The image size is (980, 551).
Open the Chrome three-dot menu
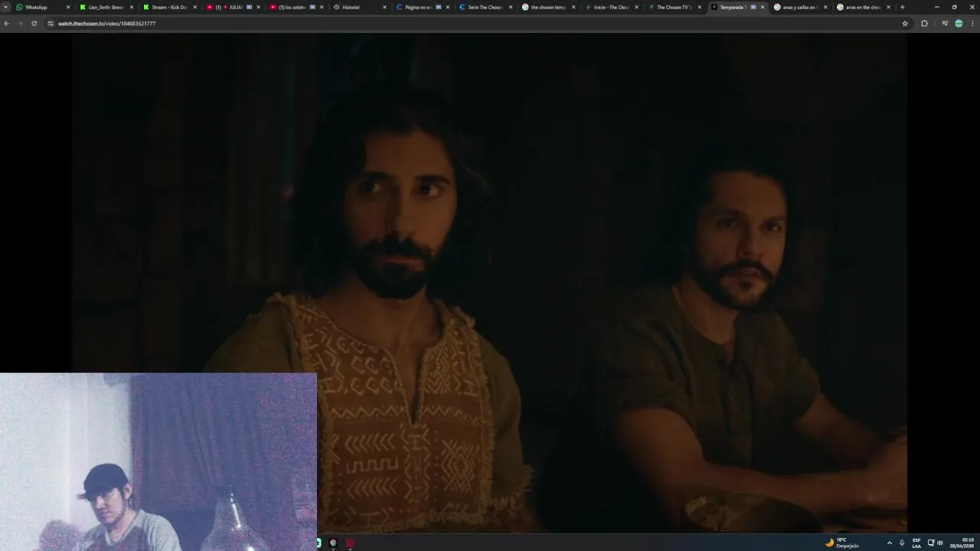972,24
